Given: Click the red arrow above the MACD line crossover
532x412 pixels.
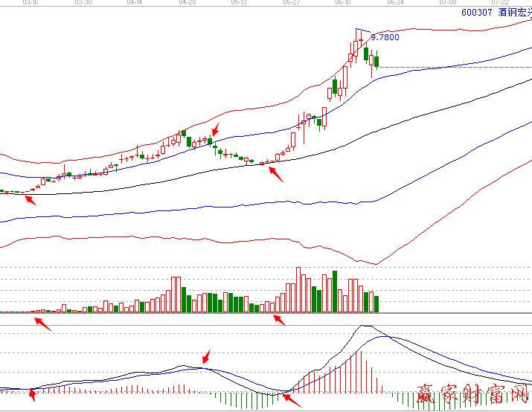Looking at the screenshot, I should pos(206,357).
